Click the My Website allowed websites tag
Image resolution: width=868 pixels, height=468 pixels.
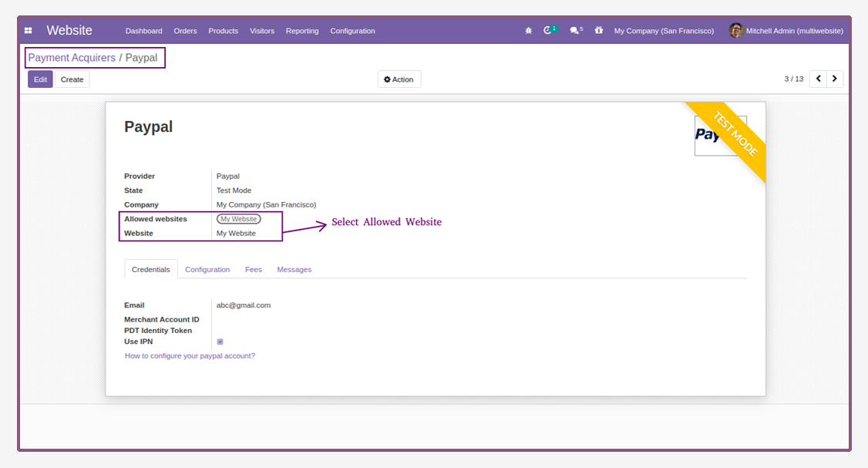pyautogui.click(x=239, y=219)
